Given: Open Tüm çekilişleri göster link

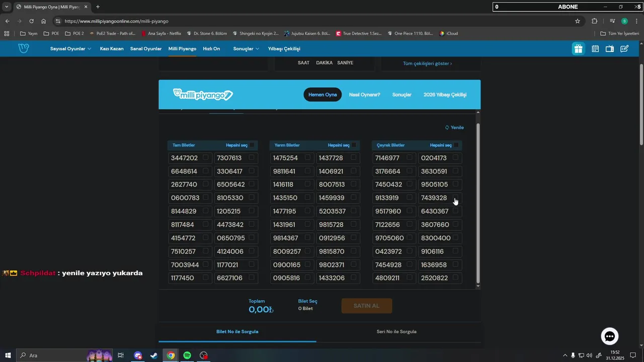Looking at the screenshot, I should 428,63.
